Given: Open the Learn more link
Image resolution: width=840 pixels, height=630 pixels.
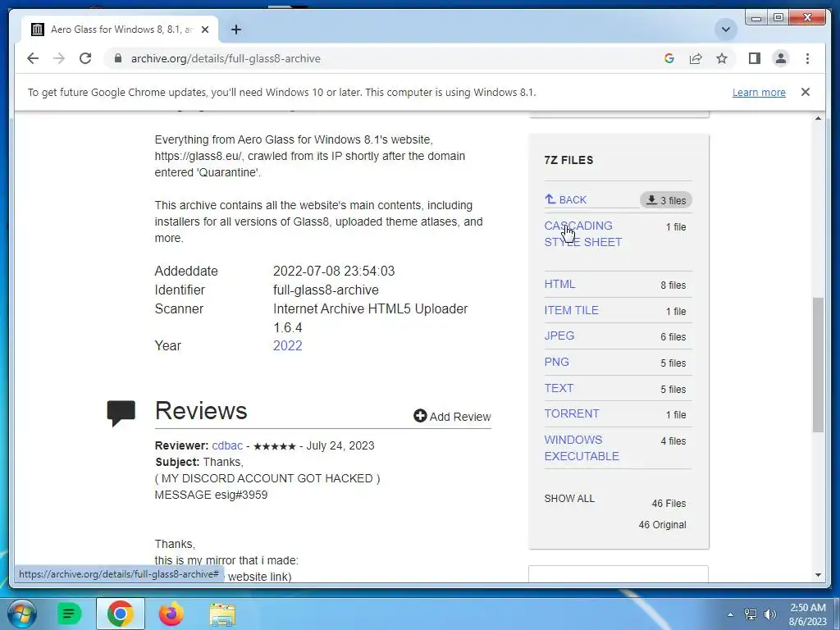Looking at the screenshot, I should point(759,92).
